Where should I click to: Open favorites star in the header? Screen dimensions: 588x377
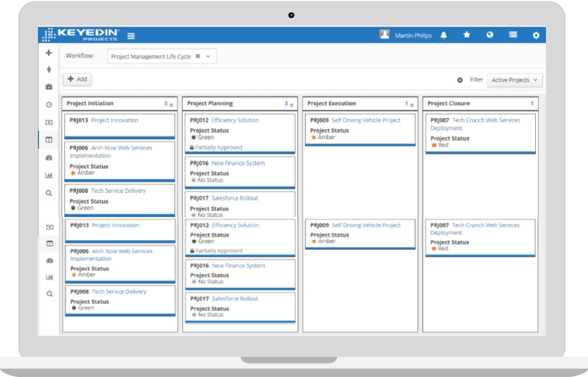467,35
